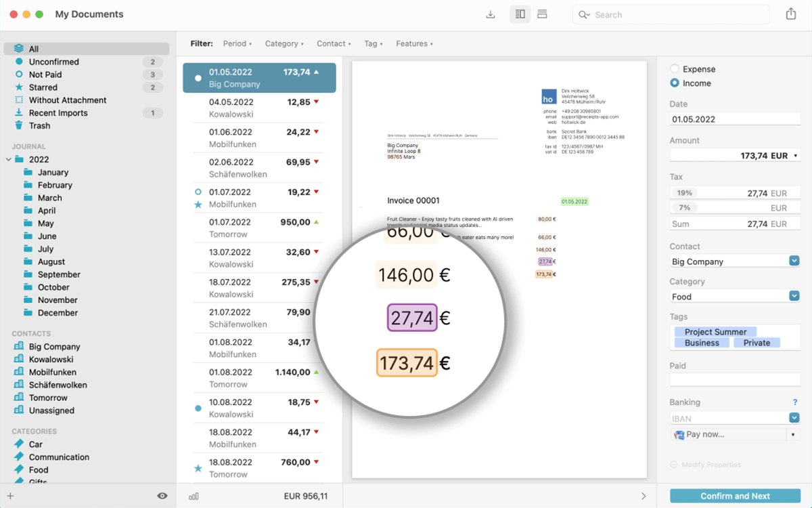Select the 01.08.2022 Tomorrow 1.140,00 entry
This screenshot has width=812, height=508.
pos(260,378)
